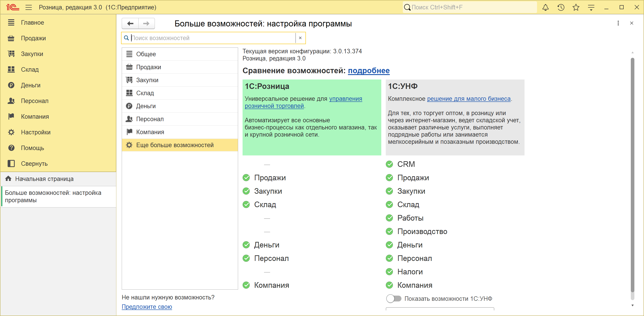The height and width of the screenshot is (316, 644).
Task: Select Склад in the settings section list
Action: tap(180, 93)
